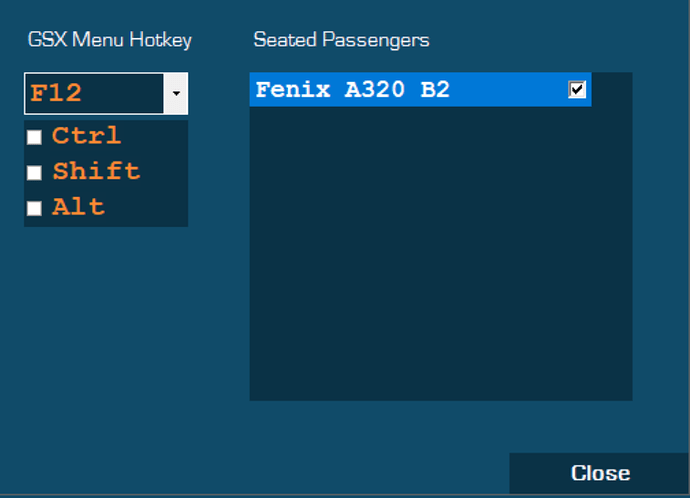
Task: Click the empty Seated Passengers list area
Action: (440, 250)
